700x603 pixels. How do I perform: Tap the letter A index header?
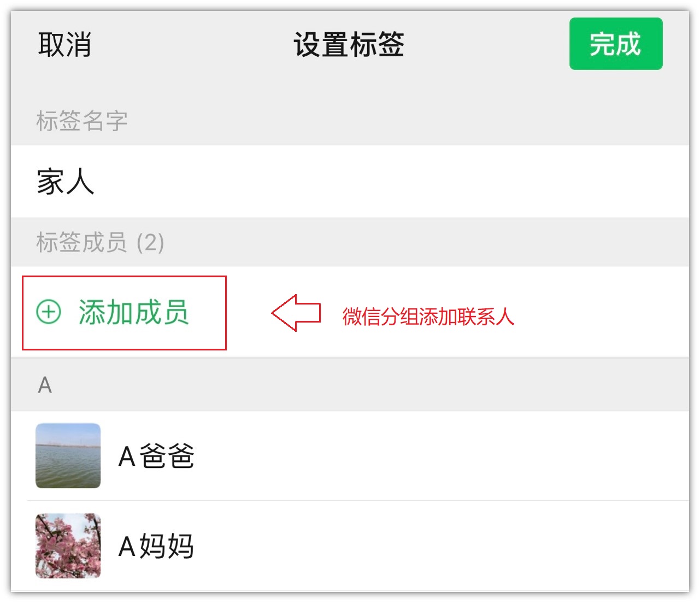point(45,385)
